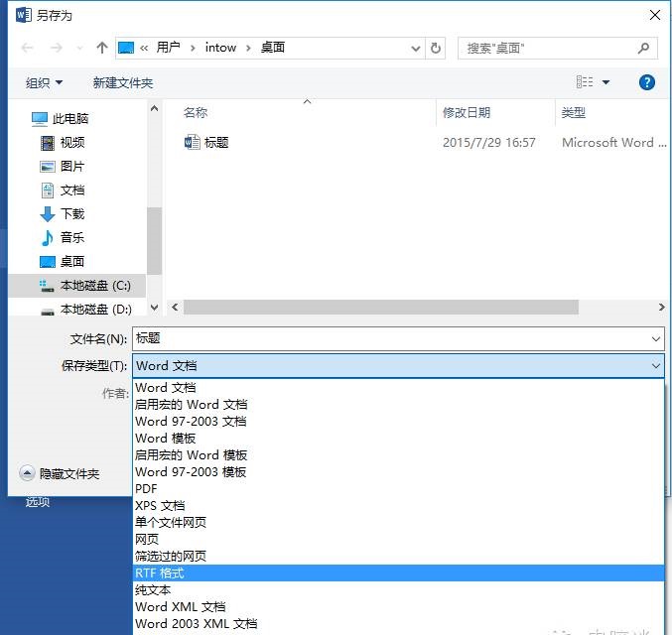Click horizontal scrollbar left arrow
This screenshot has width=672, height=635.
(x=175, y=307)
